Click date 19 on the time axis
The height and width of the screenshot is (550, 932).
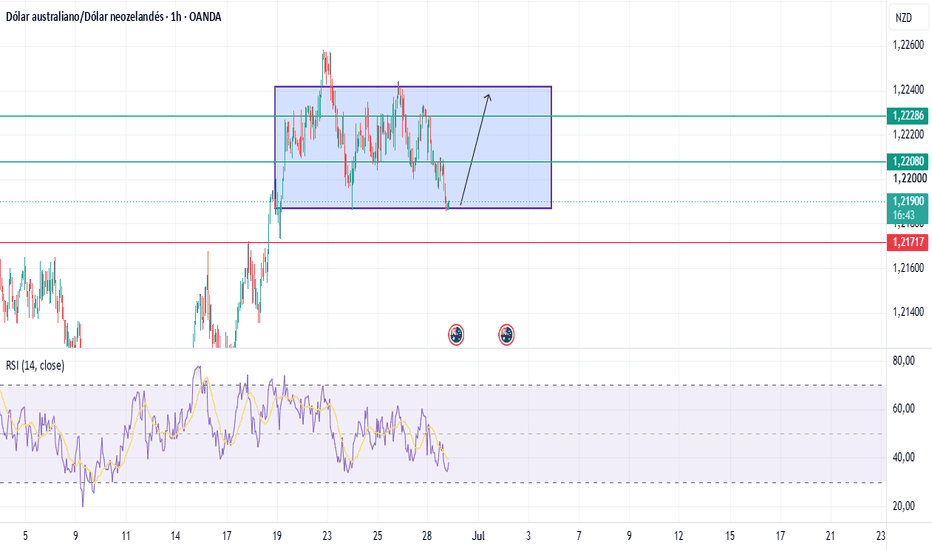[277, 536]
